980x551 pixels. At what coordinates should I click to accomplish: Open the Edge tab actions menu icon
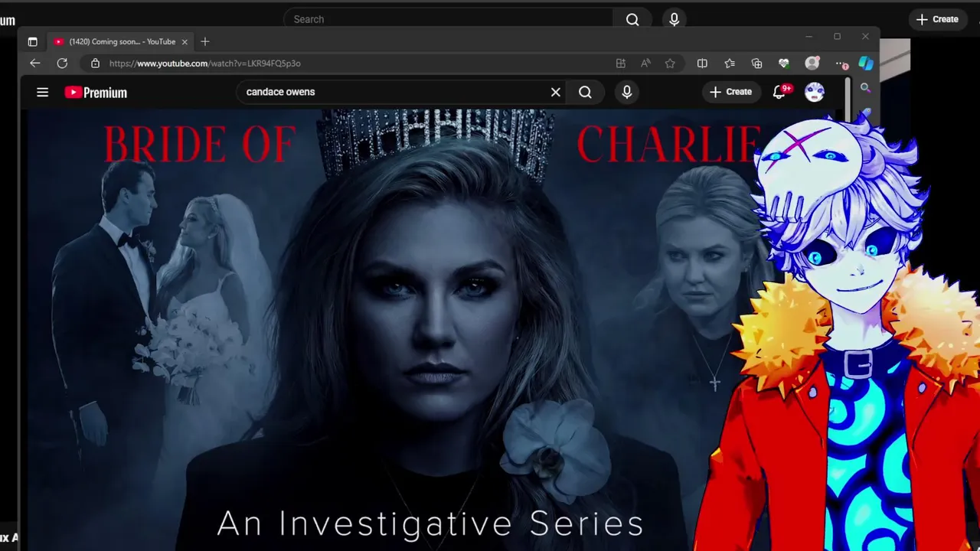pos(32,42)
